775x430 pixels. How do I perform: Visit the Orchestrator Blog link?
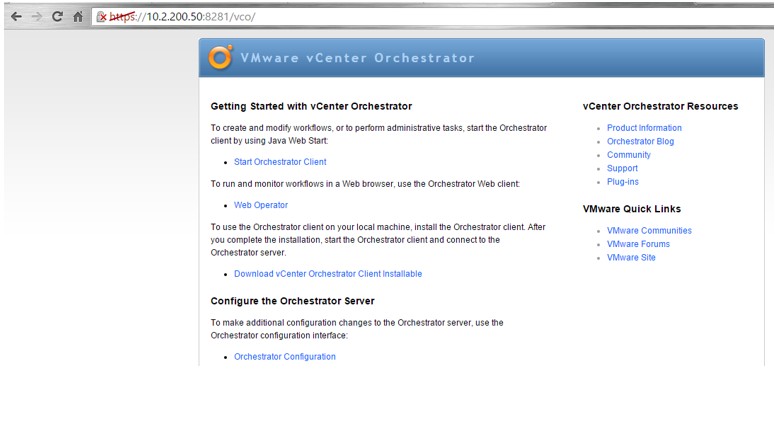click(641, 142)
